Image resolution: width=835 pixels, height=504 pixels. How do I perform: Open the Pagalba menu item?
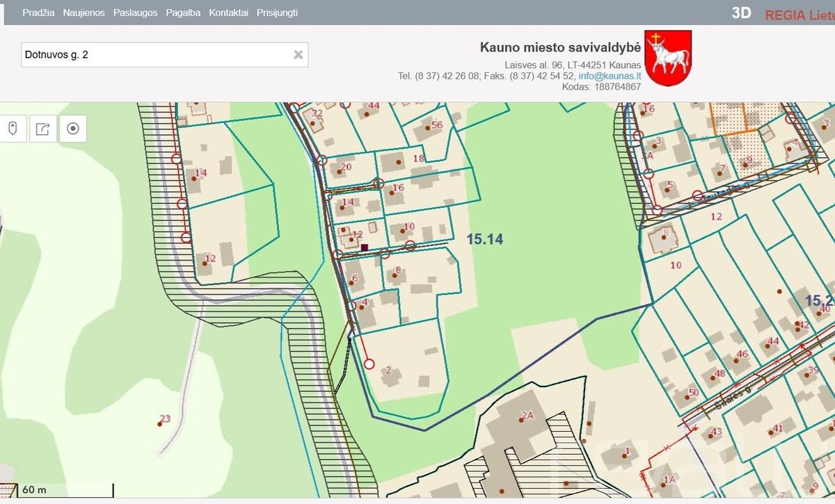click(183, 13)
